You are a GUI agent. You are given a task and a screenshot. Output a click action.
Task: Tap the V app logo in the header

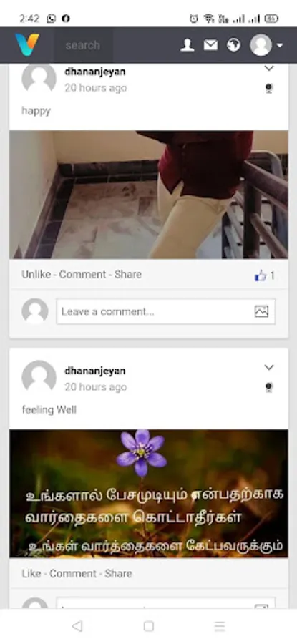coord(27,45)
